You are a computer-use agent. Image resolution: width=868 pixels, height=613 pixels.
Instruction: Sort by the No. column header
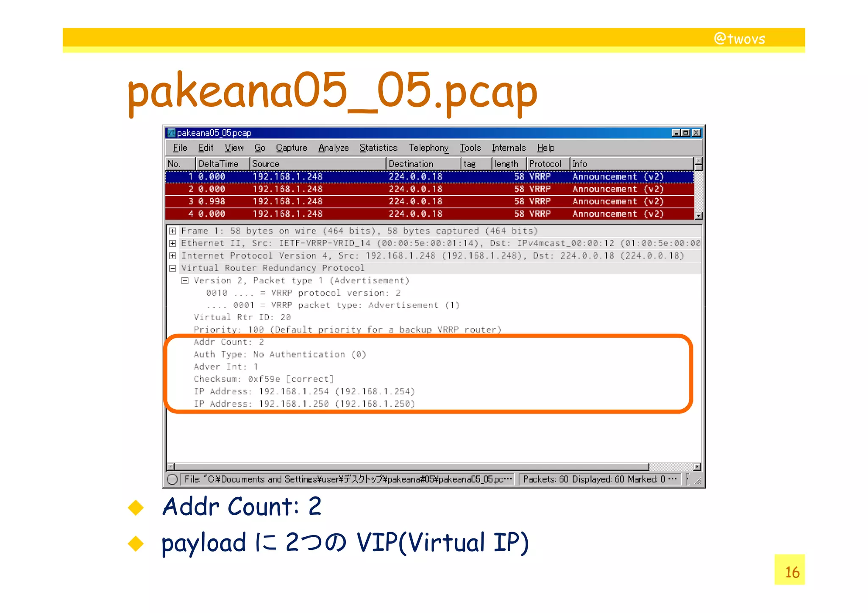tap(181, 164)
